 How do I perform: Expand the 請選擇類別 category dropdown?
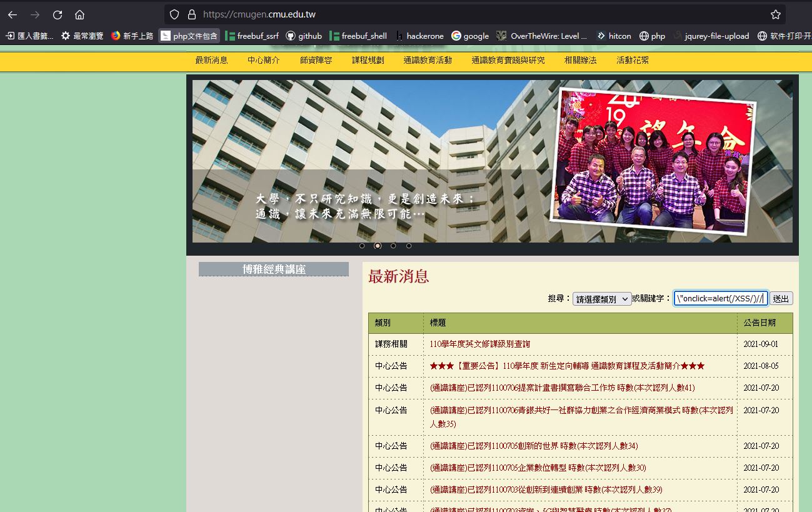[602, 299]
